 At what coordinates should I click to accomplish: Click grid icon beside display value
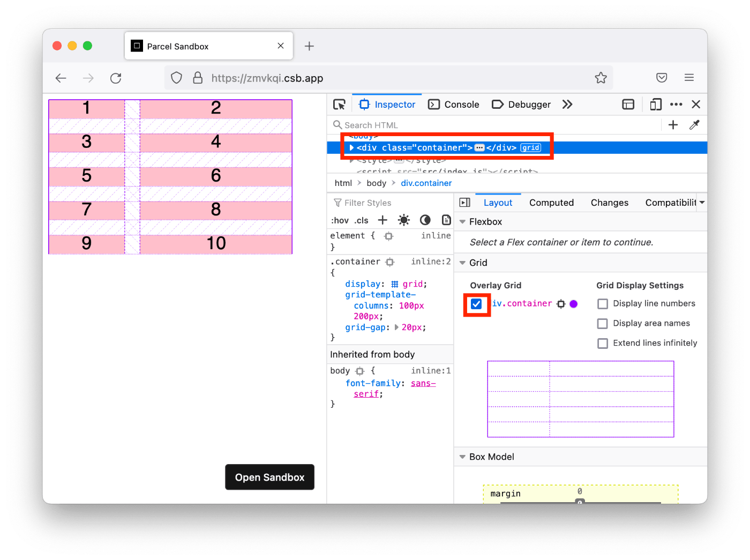tap(395, 284)
